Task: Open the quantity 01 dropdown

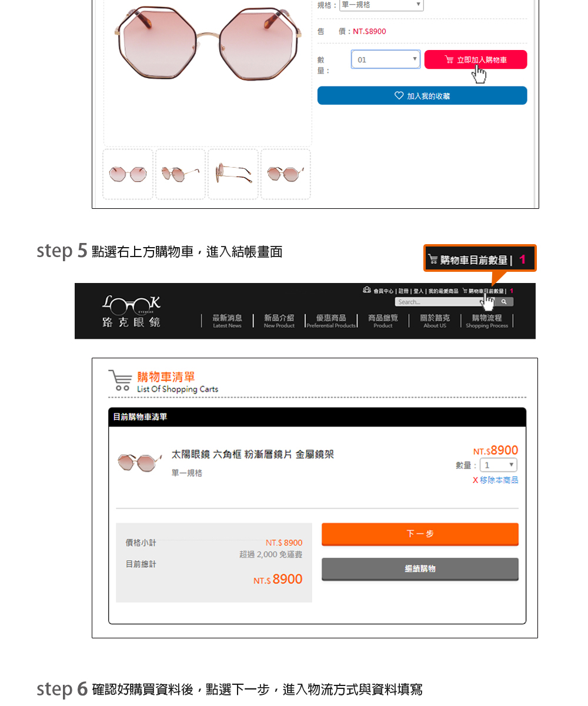Action: pos(386,59)
